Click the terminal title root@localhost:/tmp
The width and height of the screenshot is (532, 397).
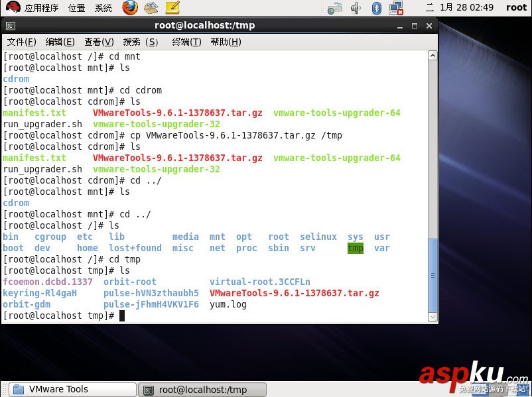204,25
